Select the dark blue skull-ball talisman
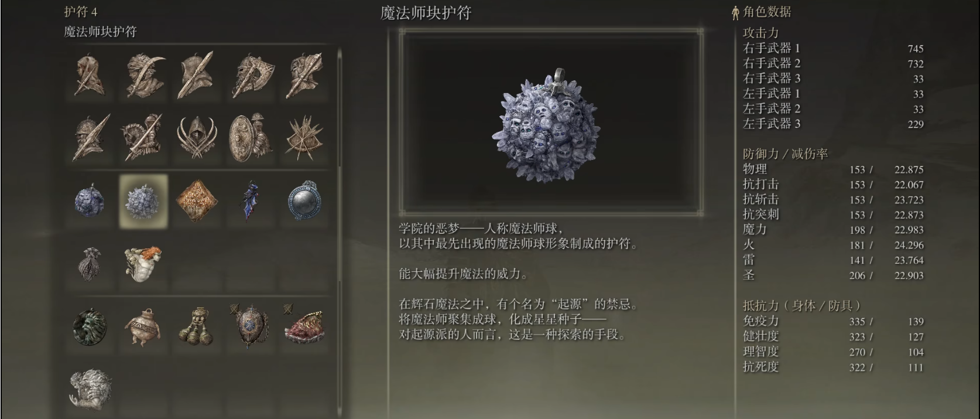This screenshot has width=980, height=419. point(90,201)
